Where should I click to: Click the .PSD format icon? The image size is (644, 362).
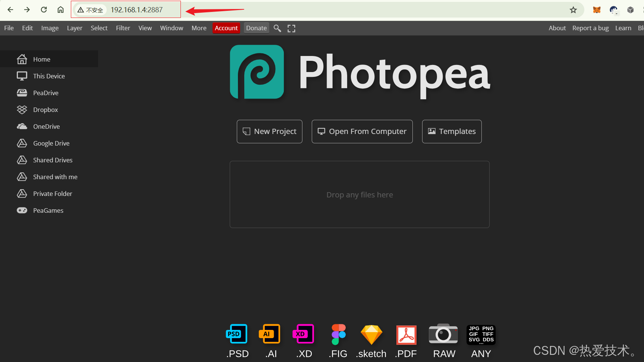[237, 334]
